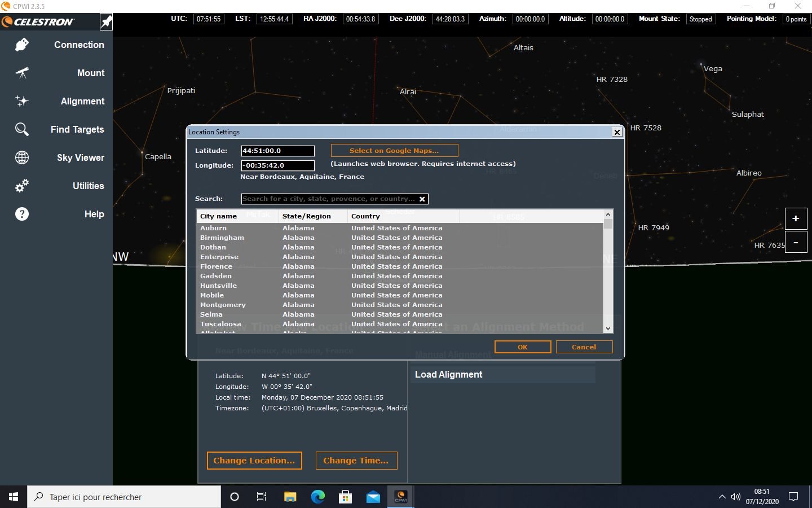Click the city list scroll up arrow
The image size is (812, 508).
pos(608,214)
